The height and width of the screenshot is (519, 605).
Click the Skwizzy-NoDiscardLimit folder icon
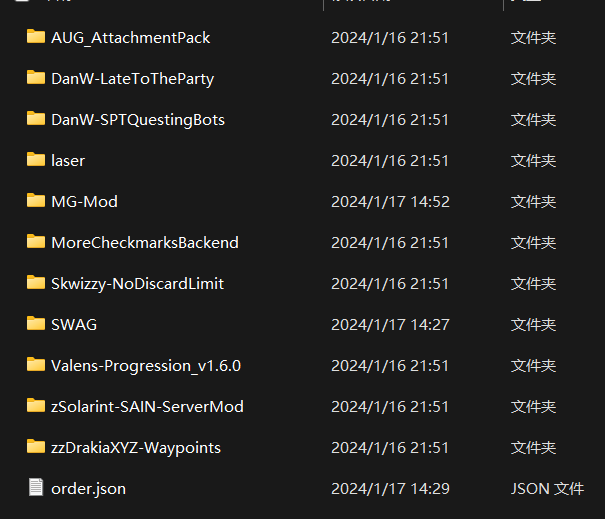(x=36, y=283)
